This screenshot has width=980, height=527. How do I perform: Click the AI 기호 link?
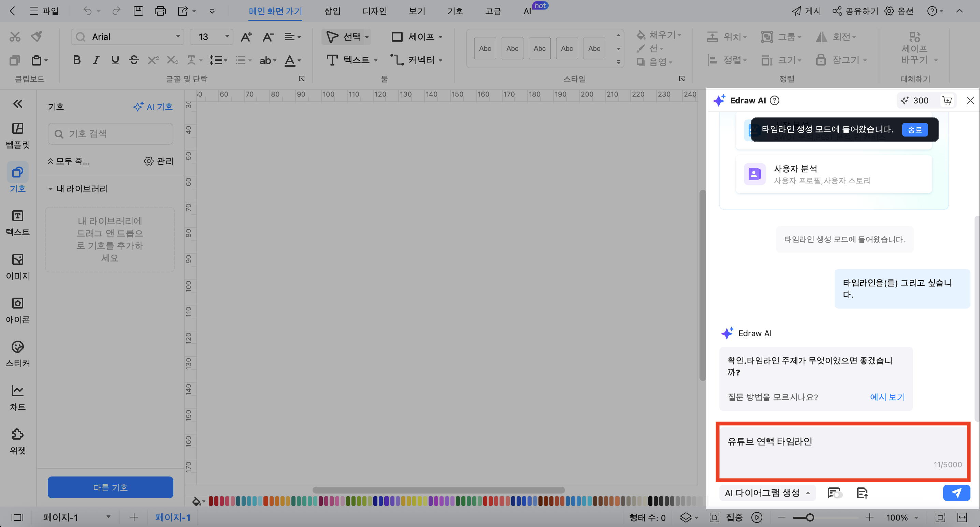[153, 106]
